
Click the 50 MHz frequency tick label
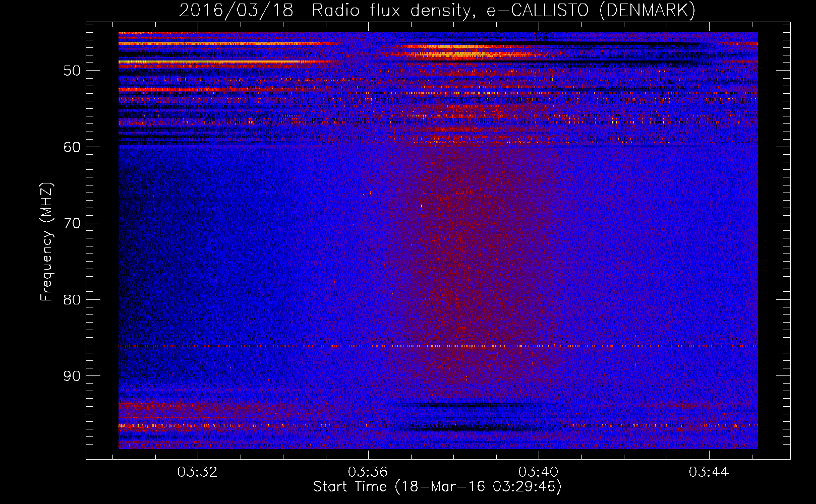72,71
